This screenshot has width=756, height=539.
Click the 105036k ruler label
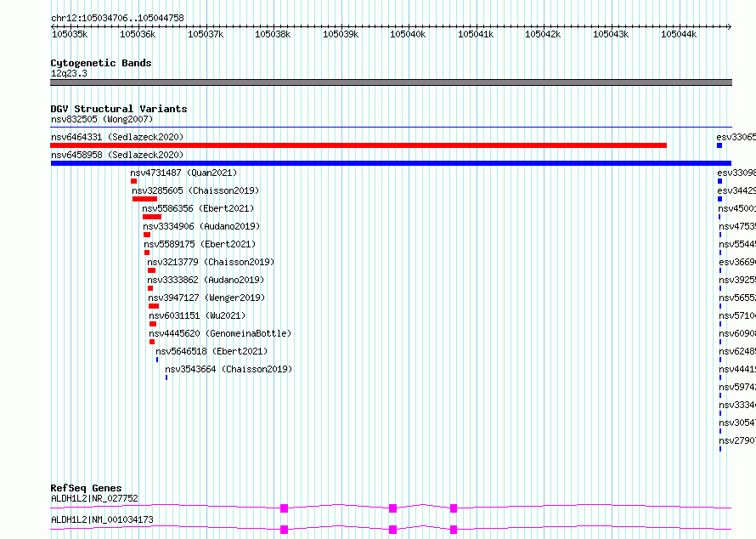tap(138, 34)
